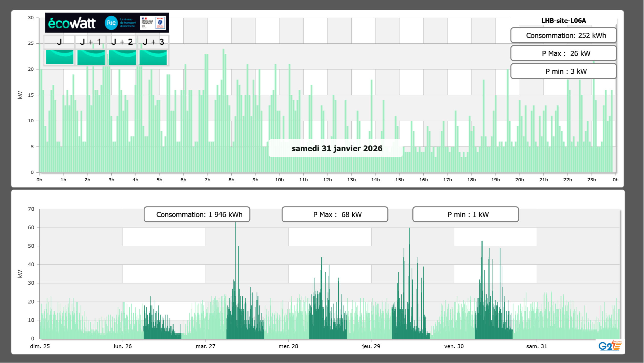Viewport: 644px width, 363px height.
Task: Click the P min : 3 kW box
Action: (x=563, y=71)
